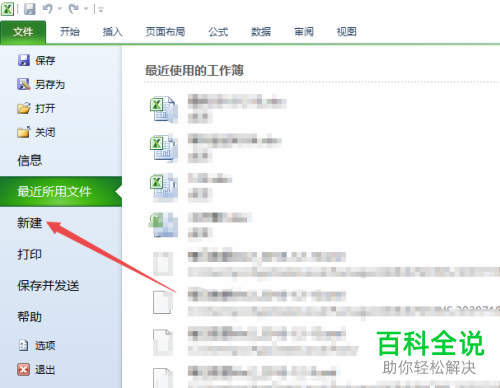Click the third recent workbook's blurred file name
500x388 pixels.
210,179
